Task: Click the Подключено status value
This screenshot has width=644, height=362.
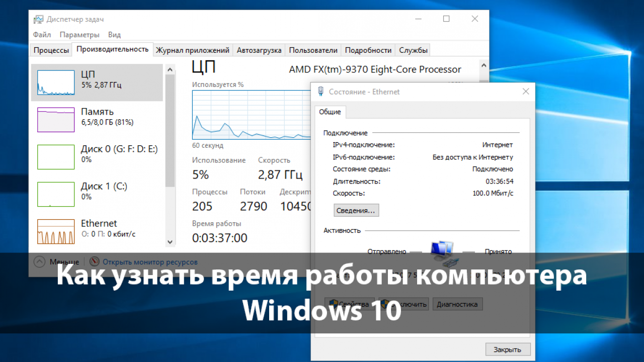Action: click(x=493, y=169)
